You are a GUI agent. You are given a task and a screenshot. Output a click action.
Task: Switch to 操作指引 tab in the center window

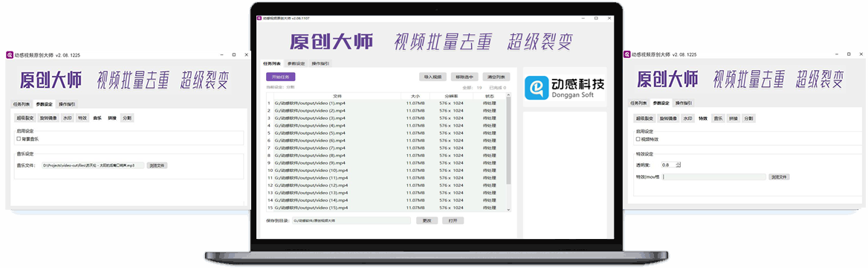click(x=320, y=63)
